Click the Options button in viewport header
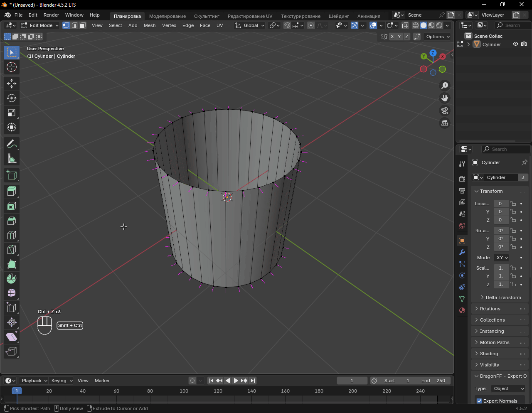This screenshot has height=413, width=532. pyautogui.click(x=438, y=37)
